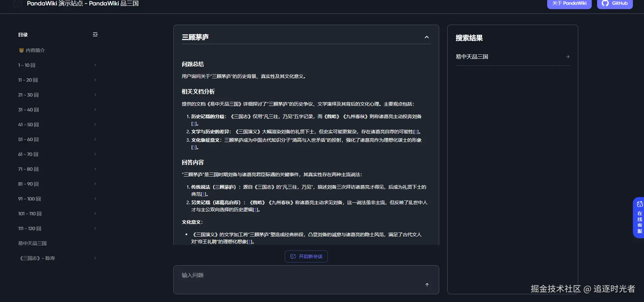Focus the 输入问题 input box

pyautogui.click(x=306, y=280)
